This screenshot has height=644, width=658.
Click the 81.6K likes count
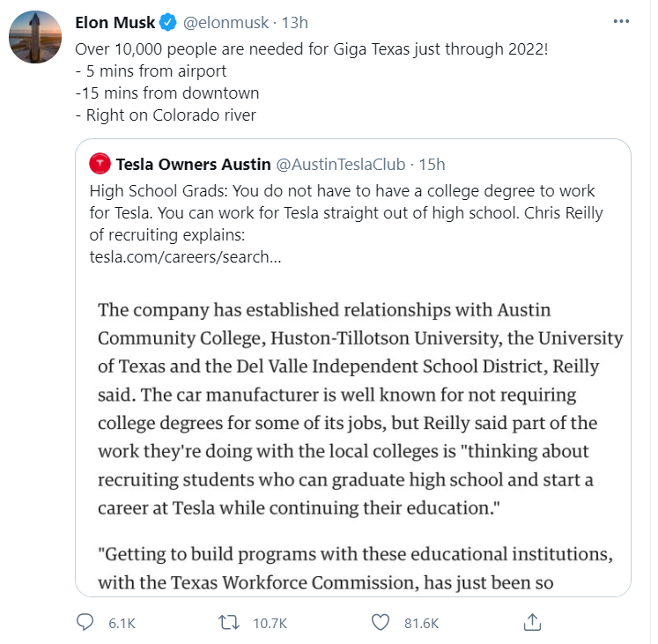[422, 623]
